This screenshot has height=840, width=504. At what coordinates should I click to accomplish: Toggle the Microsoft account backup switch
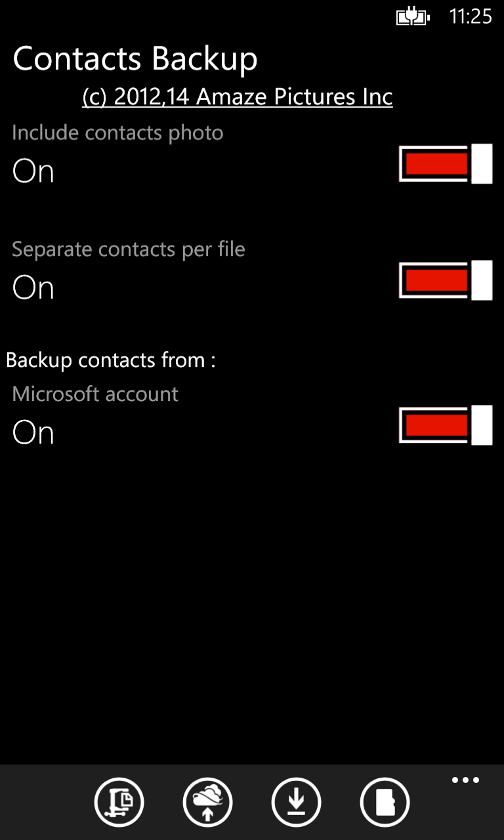(446, 425)
